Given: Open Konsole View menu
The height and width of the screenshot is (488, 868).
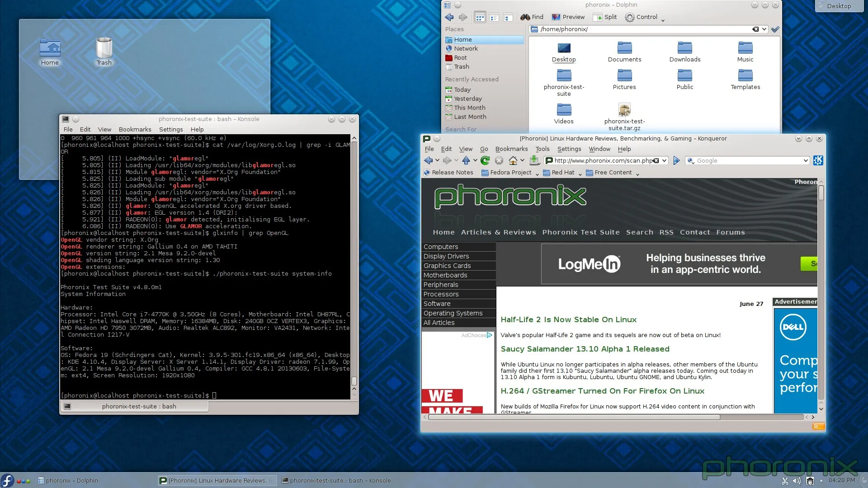Looking at the screenshot, I should 104,129.
